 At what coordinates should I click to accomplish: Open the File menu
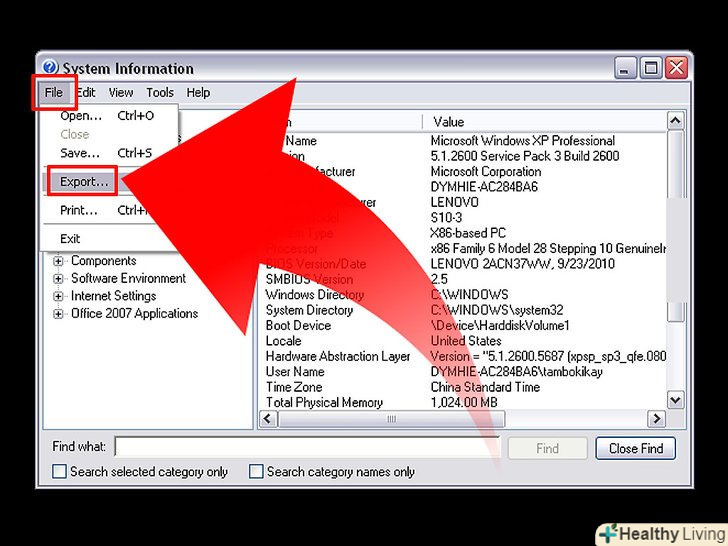pyautogui.click(x=54, y=93)
